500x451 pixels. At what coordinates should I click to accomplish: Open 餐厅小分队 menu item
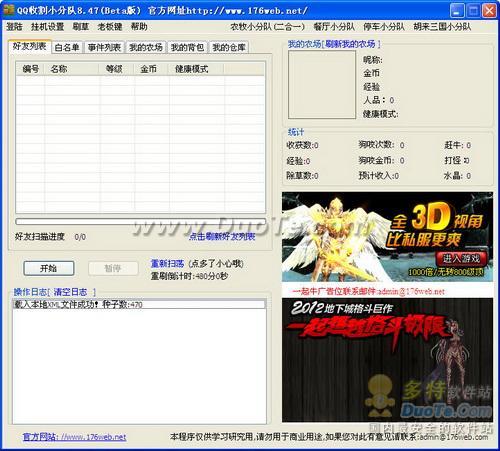point(334,27)
